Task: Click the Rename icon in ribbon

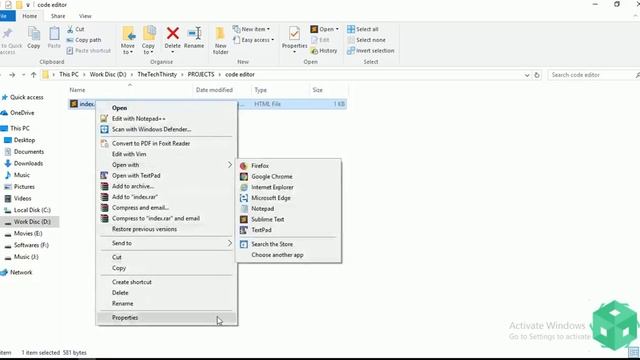Action: click(194, 33)
